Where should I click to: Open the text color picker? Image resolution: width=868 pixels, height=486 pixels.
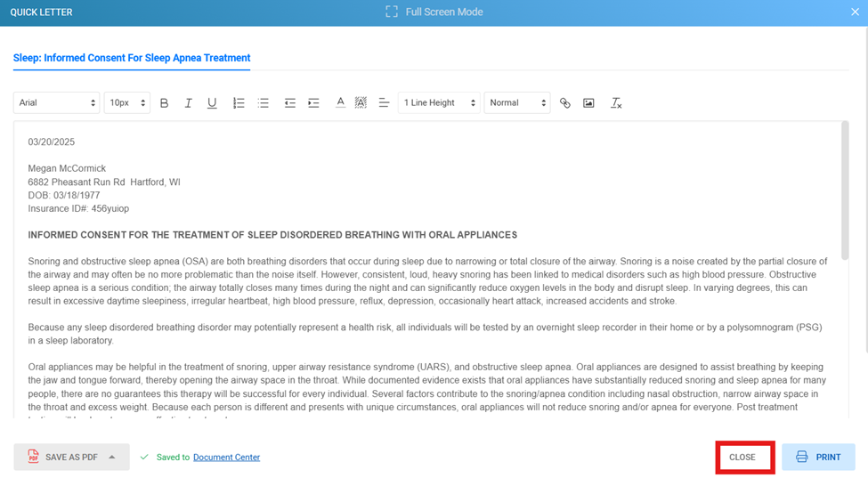pos(340,103)
